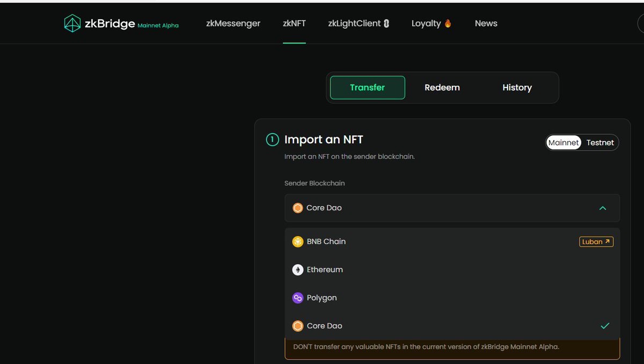Open the News nav item
Image resolution: width=644 pixels, height=364 pixels.
coord(486,23)
